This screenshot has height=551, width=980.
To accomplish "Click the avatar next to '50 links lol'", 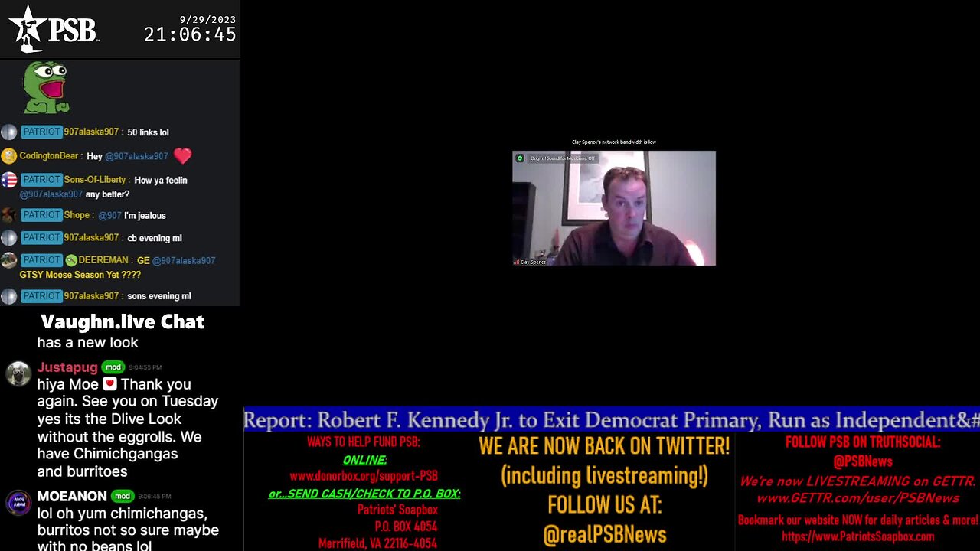I will [9, 132].
